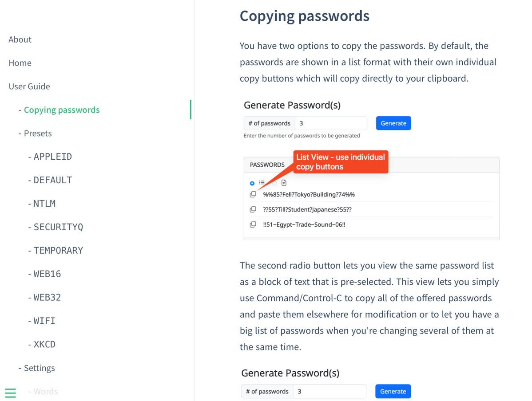Copy the Egypt Trade Sound password
This screenshot has height=401, width=532.
tap(253, 224)
